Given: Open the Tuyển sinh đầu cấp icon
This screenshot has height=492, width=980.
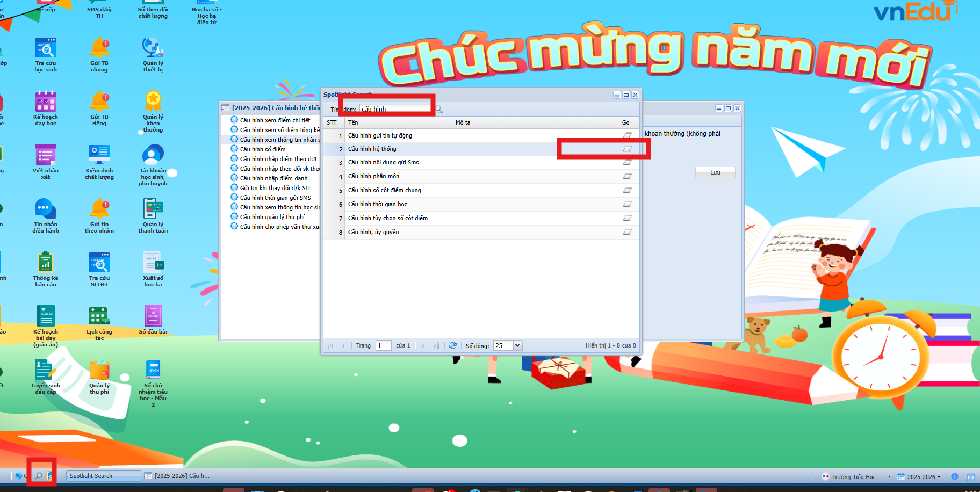Looking at the screenshot, I should click(46, 377).
